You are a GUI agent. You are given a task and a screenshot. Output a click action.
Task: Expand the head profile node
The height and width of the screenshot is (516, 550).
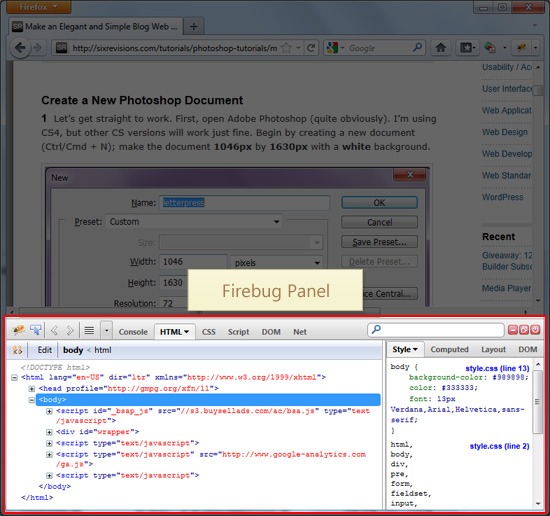(32, 389)
